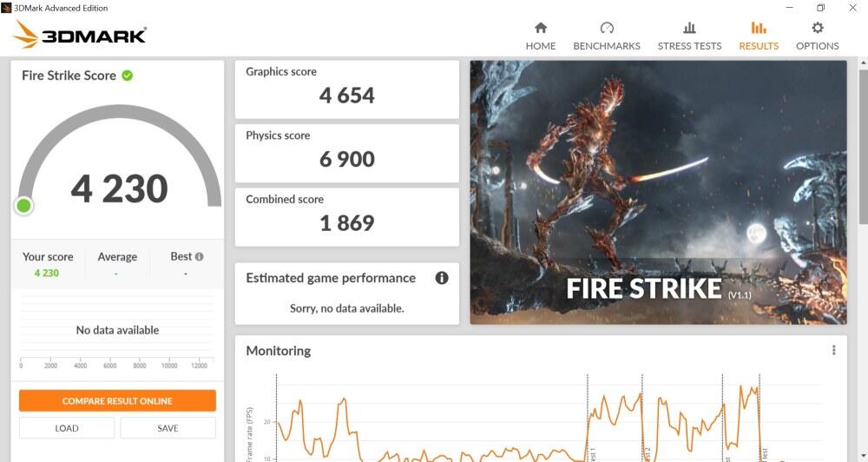Click the main score 4 230

pyautogui.click(x=119, y=189)
